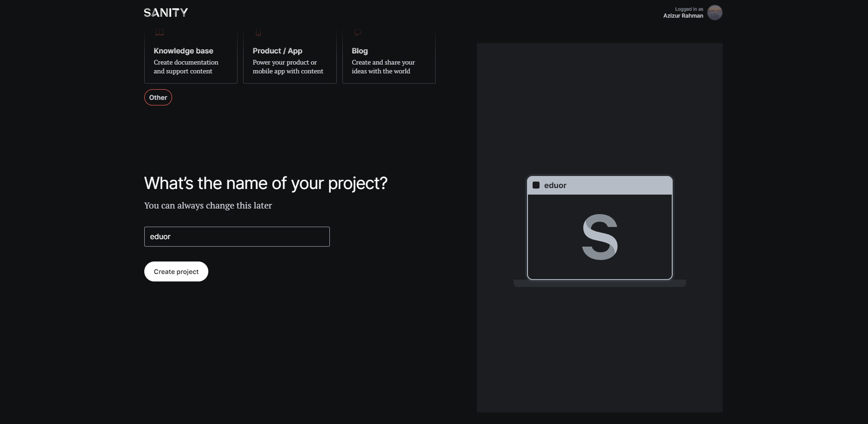Click "Create and share your ideas" description
This screenshot has height=424, width=868.
(383, 67)
